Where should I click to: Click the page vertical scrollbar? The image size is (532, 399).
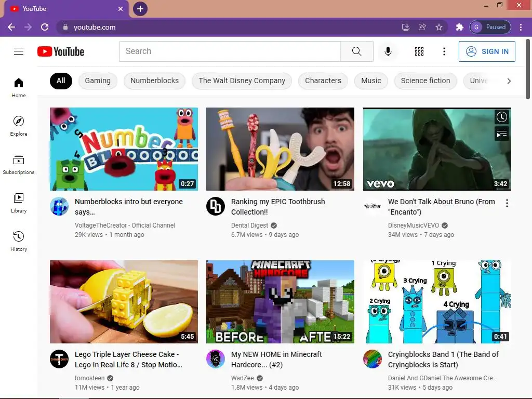[x=528, y=69]
